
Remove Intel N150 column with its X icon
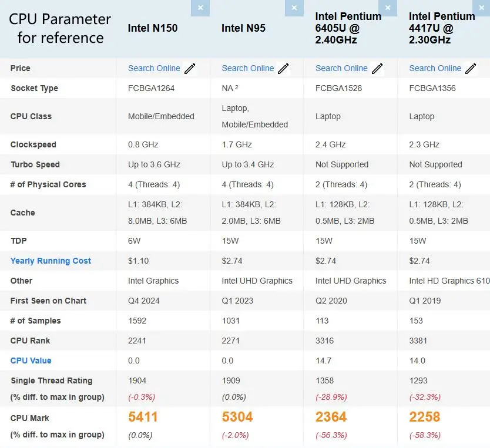[x=200, y=8]
